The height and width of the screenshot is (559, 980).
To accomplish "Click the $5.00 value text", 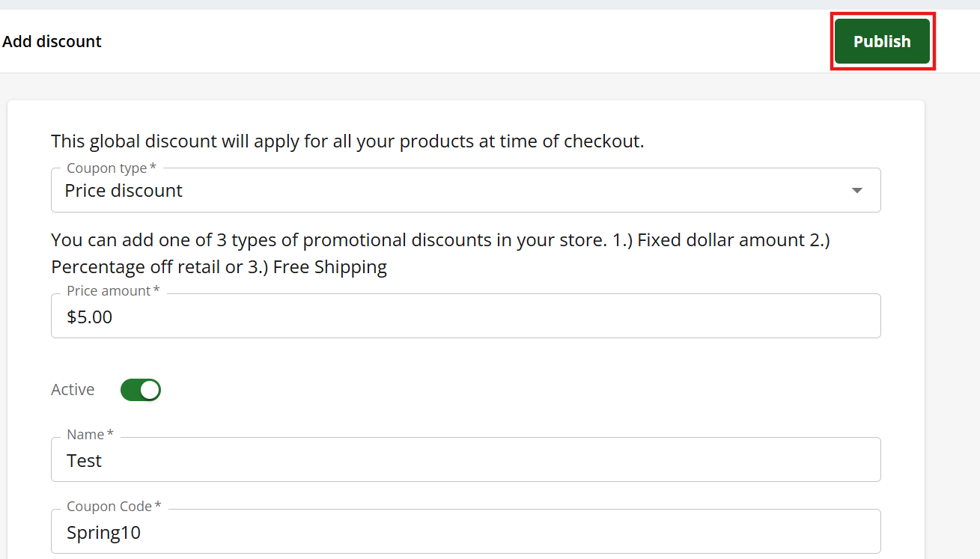I will tap(89, 317).
